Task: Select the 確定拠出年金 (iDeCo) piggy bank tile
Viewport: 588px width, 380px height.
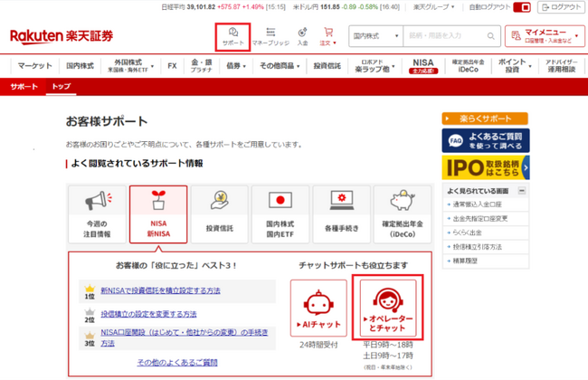Action: coord(403,214)
